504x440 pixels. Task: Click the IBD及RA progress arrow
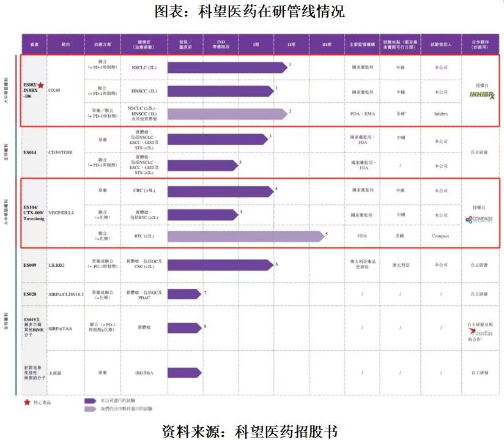coord(185,373)
